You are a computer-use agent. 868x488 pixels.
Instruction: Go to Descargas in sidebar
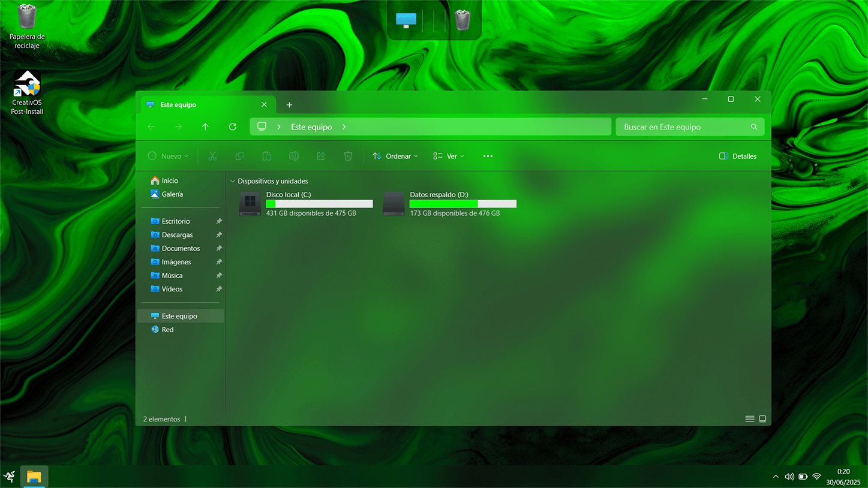tap(177, 235)
